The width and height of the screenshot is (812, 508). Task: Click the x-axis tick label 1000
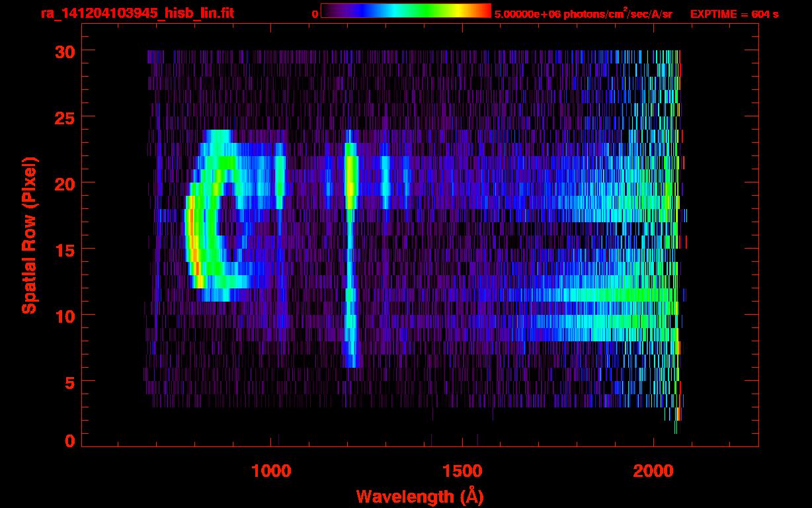[271, 470]
